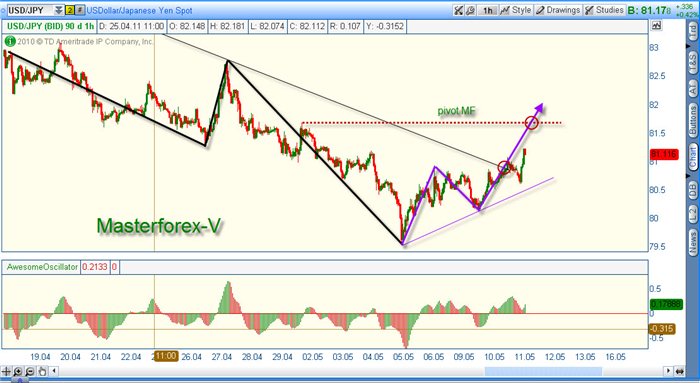Open the wrench chart settings icon
This screenshot has width=700, height=383.
(470, 10)
